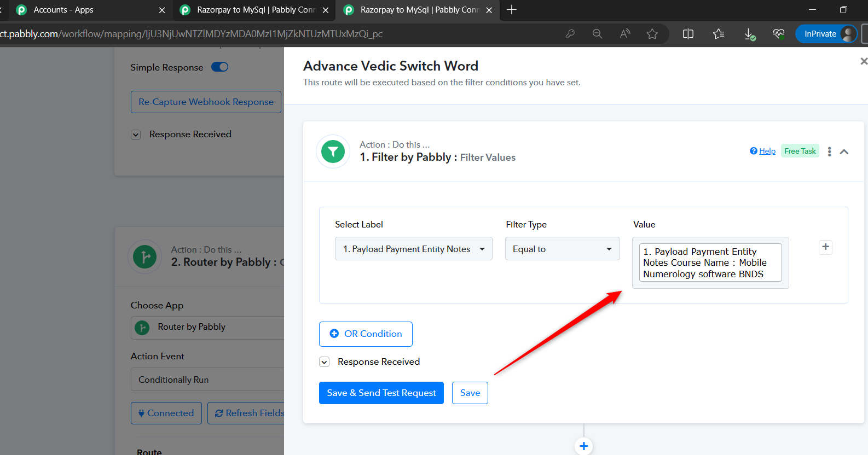The image size is (868, 455).
Task: Select the active Razorpay to MySql tab
Action: [x=418, y=10]
